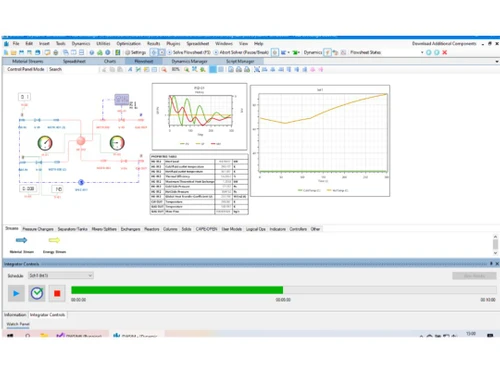Click the integrator play button
This screenshot has height=375, width=500.
pyautogui.click(x=16, y=293)
